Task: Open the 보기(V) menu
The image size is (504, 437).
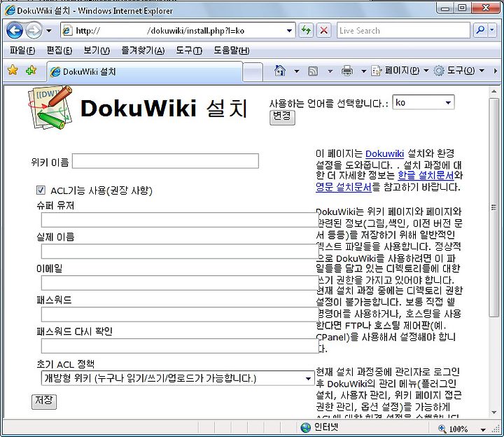Action: pos(97,50)
